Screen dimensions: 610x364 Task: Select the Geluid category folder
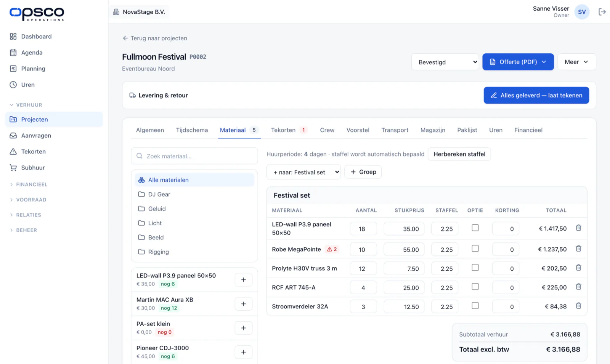pos(194,209)
